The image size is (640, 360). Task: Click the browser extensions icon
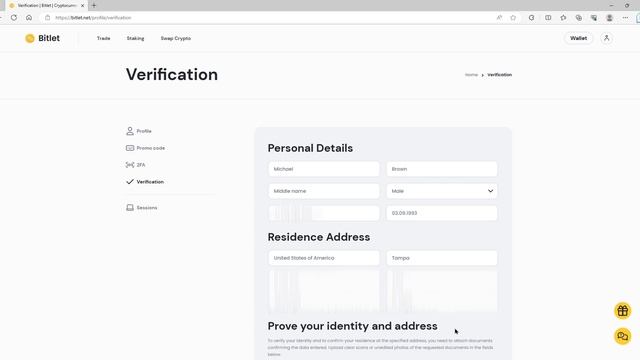point(531,18)
